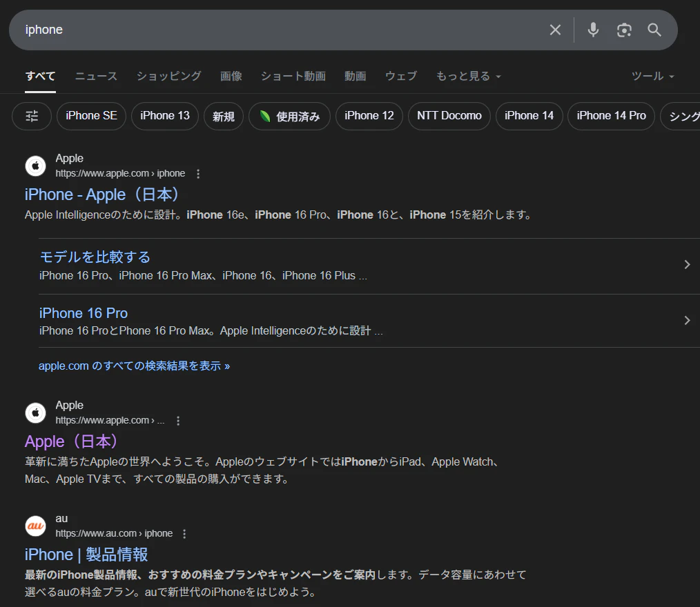The image size is (700, 607).
Task: Expand the モデルを比較する sitelink chevron
Action: tap(687, 264)
